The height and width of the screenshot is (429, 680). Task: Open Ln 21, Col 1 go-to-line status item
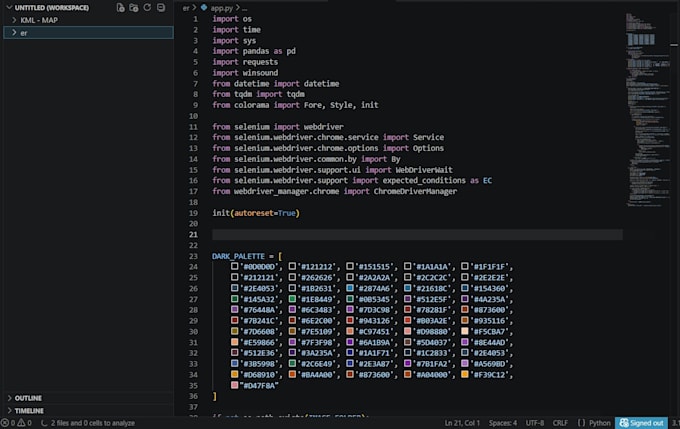[462, 422]
